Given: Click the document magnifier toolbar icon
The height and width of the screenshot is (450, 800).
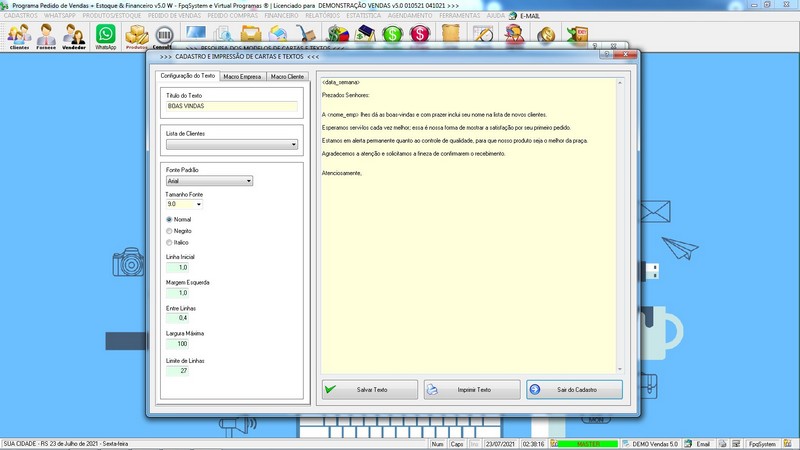Looking at the screenshot, I should click(x=223, y=34).
